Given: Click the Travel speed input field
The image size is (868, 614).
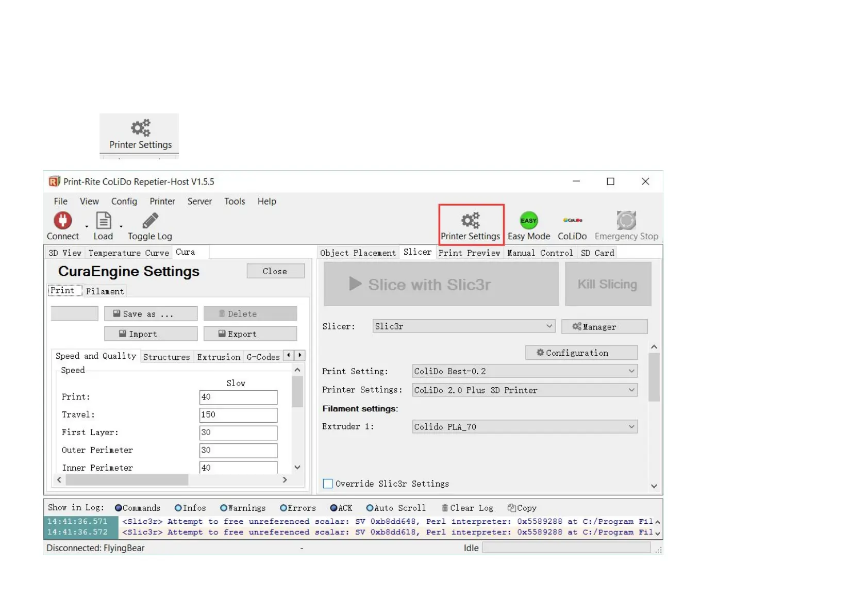Looking at the screenshot, I should click(238, 415).
